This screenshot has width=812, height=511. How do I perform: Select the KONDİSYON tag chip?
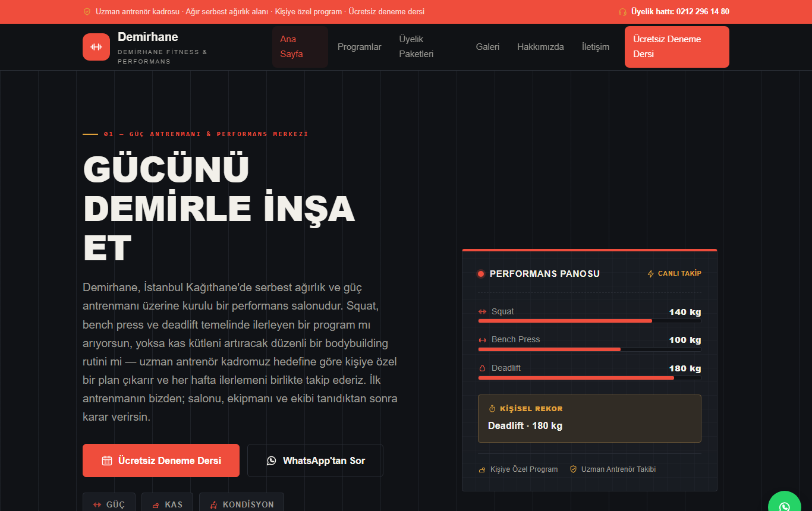[x=241, y=504]
